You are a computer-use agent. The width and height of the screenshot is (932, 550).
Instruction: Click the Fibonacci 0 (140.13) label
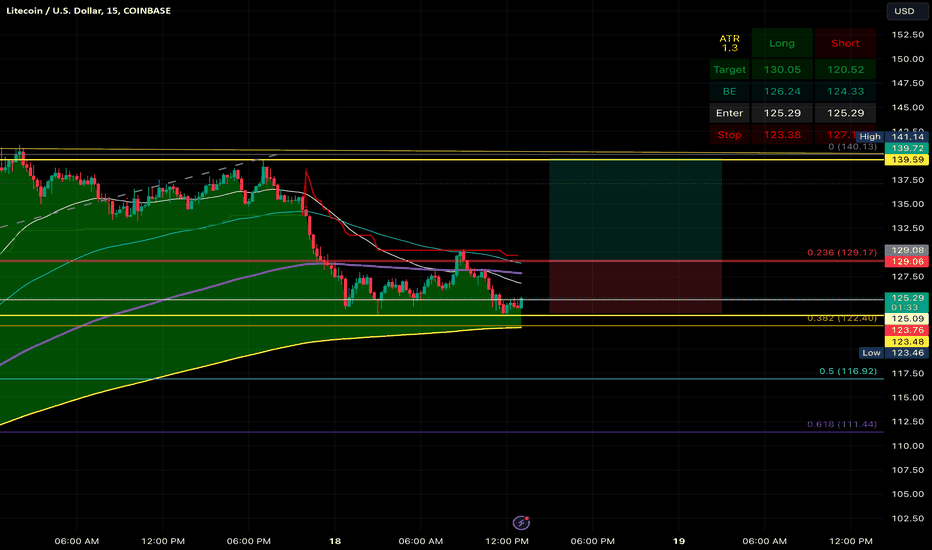tap(852, 146)
